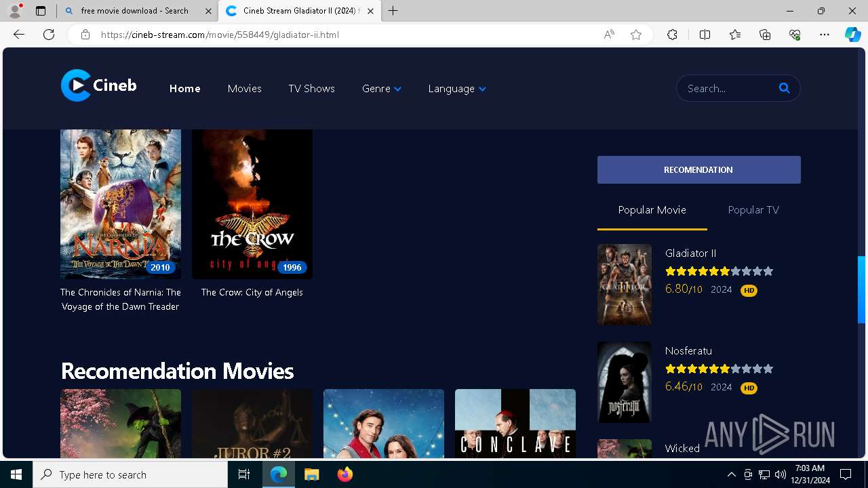Click the Read aloud icon in address bar
Viewport: 868px width, 488px height.
pyautogui.click(x=609, y=35)
